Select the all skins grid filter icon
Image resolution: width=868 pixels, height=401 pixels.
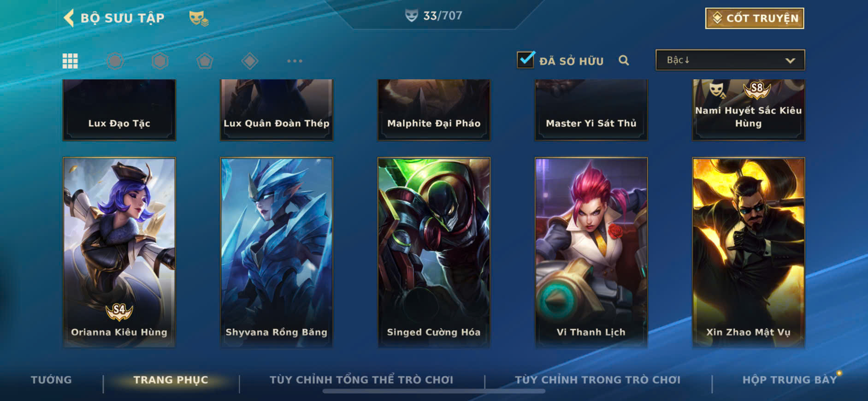70,61
